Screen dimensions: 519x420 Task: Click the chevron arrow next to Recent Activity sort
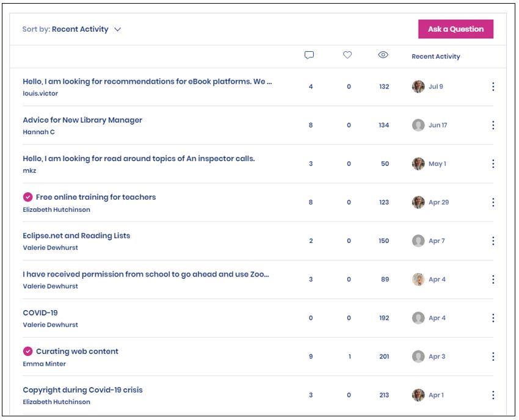click(118, 29)
